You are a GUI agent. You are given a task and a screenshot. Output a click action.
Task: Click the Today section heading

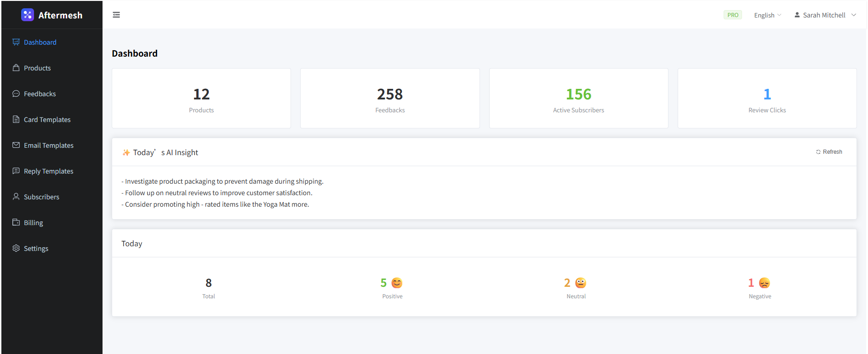tap(132, 244)
